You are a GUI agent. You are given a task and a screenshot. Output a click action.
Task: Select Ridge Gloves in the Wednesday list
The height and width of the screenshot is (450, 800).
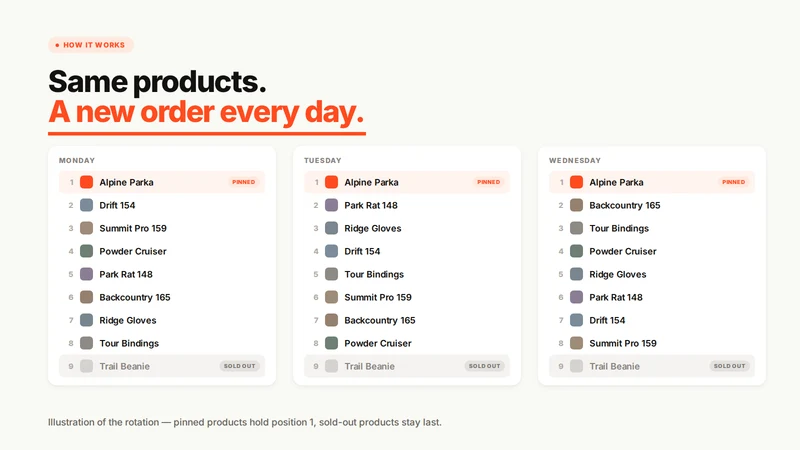652,274
